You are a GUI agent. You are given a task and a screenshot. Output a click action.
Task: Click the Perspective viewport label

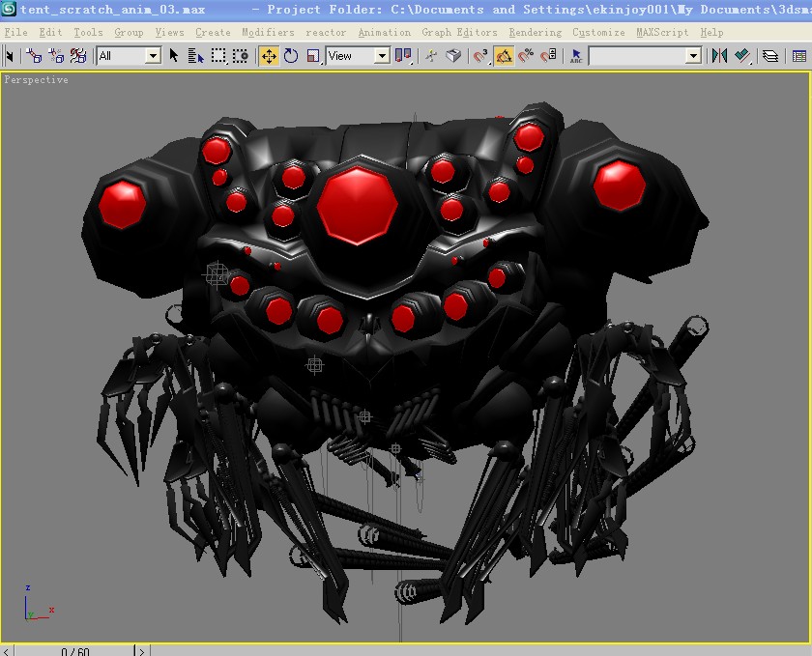pos(36,80)
